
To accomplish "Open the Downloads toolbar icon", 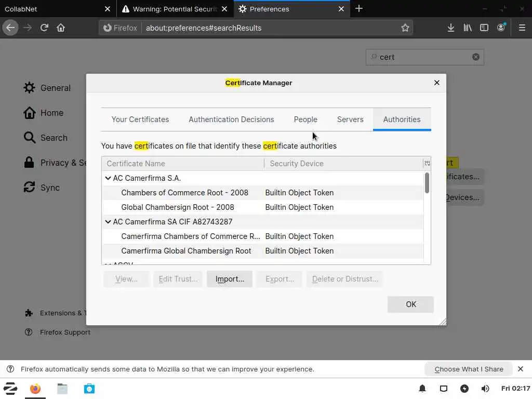I will (x=451, y=28).
